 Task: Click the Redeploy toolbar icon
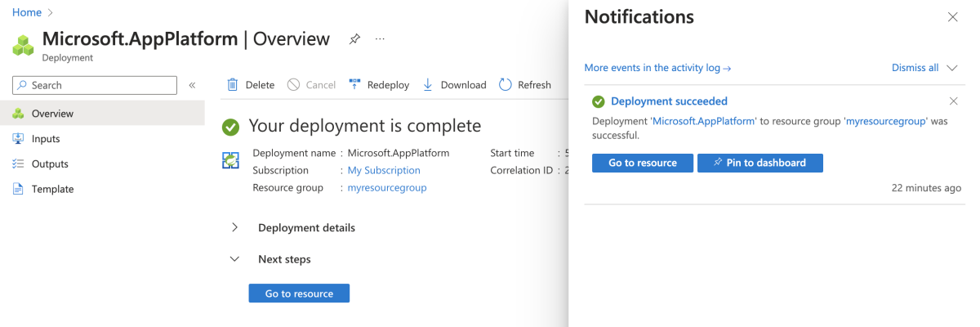354,85
